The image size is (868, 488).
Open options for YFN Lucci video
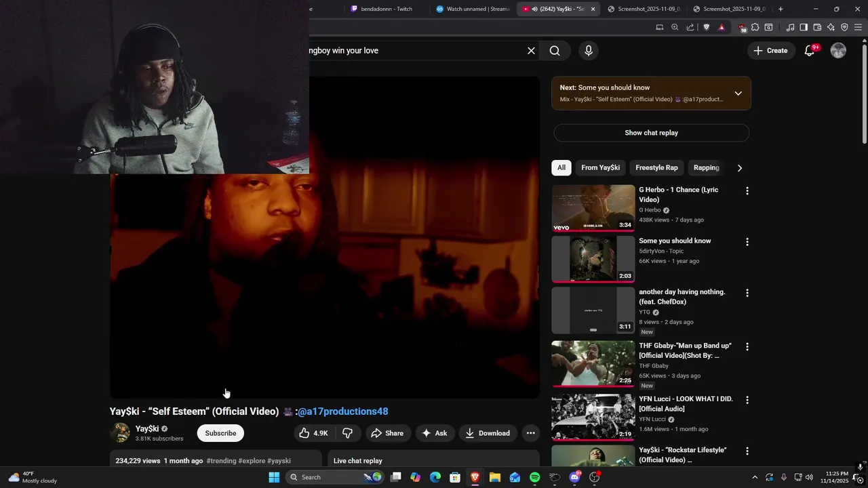[747, 400]
